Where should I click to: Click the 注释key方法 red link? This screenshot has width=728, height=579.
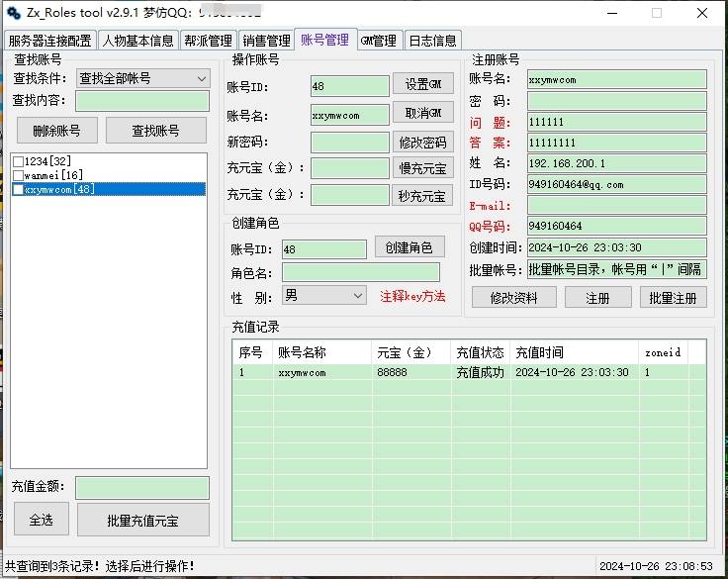point(412,296)
